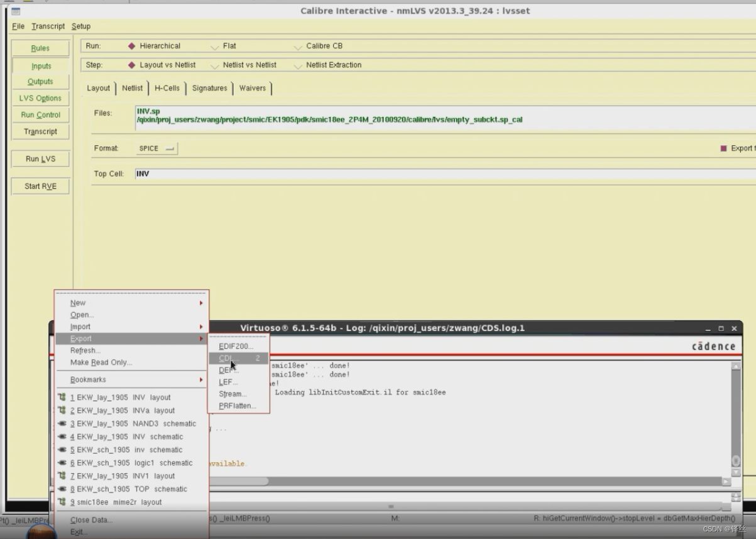Open LVS Options panel
The width and height of the screenshot is (756, 539).
point(40,98)
